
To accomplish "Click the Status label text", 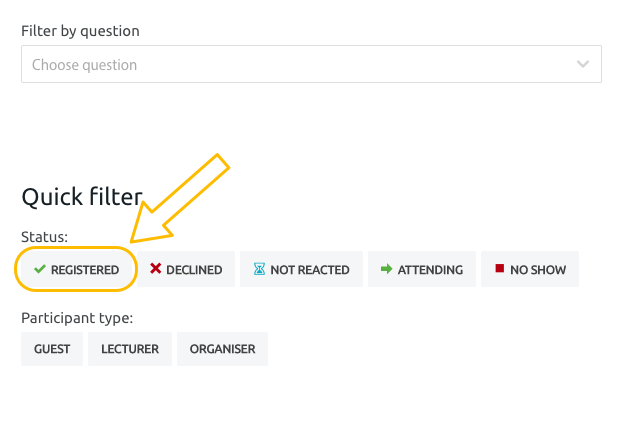I will click(44, 238).
